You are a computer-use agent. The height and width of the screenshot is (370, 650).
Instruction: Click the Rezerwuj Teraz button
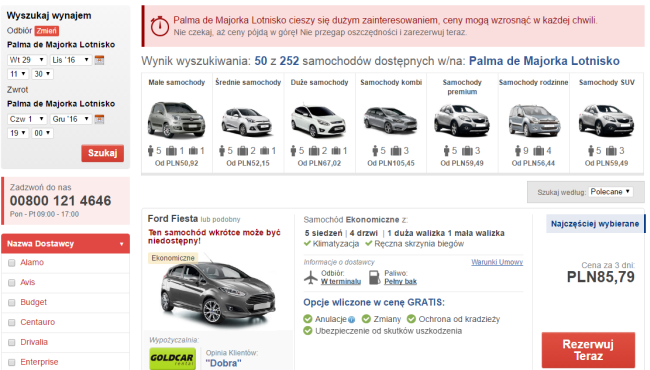(x=588, y=350)
